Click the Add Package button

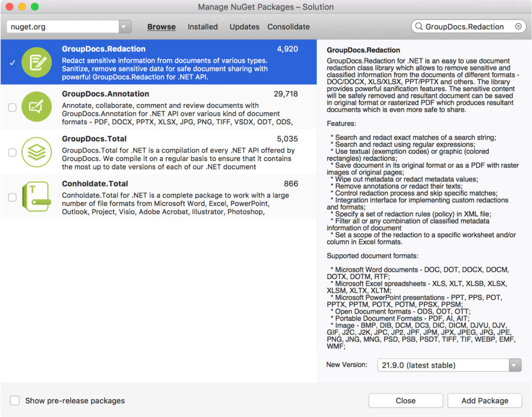pos(484,400)
